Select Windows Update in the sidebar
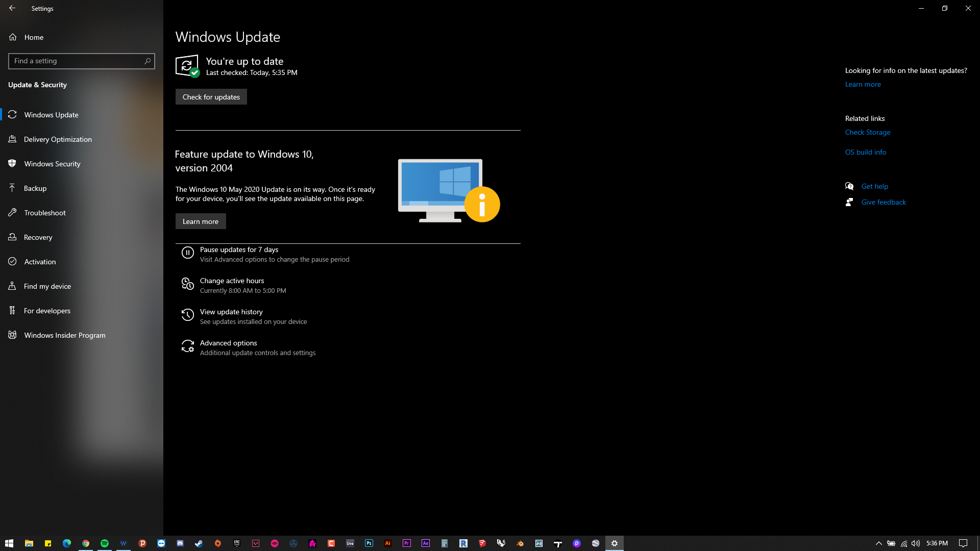 pos(51,114)
